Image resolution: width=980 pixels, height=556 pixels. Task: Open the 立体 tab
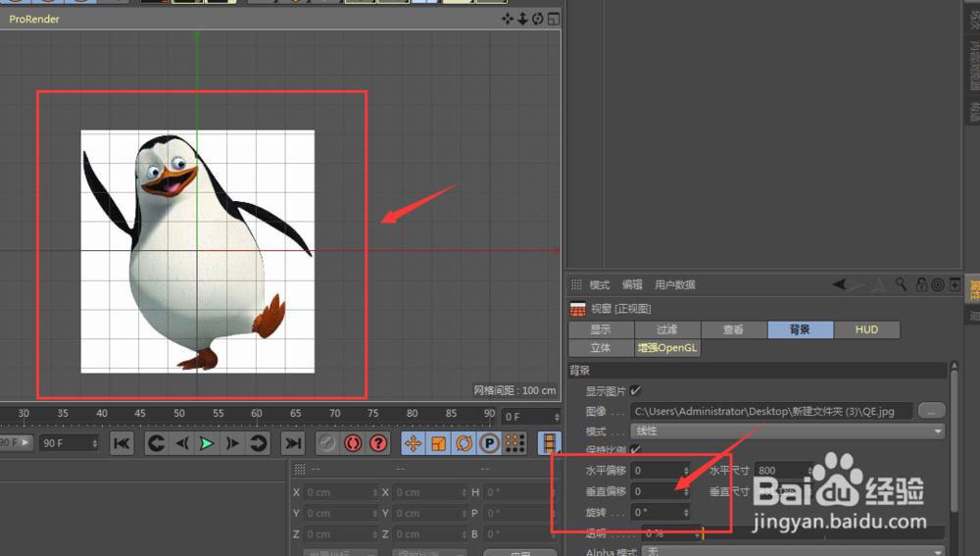[x=601, y=348]
